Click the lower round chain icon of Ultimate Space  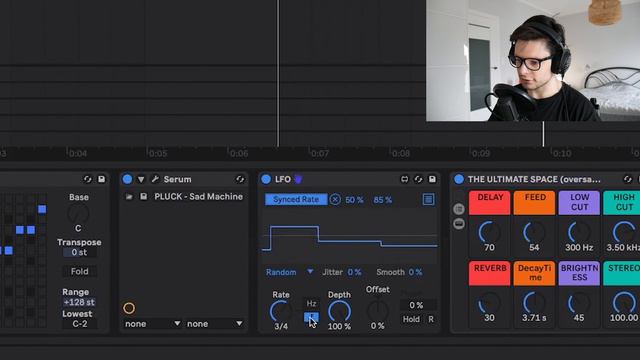point(459,224)
